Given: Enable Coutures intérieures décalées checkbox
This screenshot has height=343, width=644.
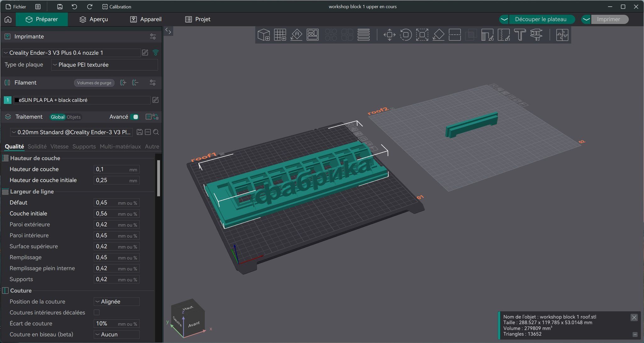Looking at the screenshot, I should point(97,313).
